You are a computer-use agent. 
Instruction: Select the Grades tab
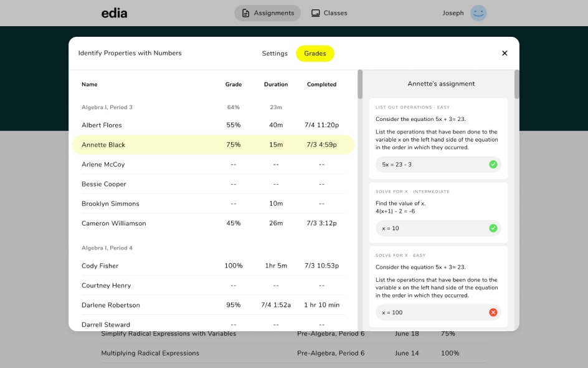315,53
